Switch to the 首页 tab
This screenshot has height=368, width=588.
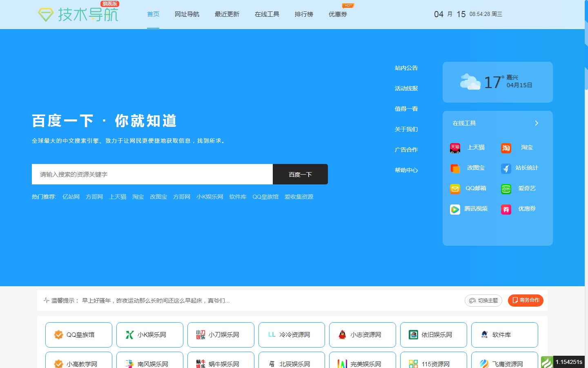coord(153,14)
